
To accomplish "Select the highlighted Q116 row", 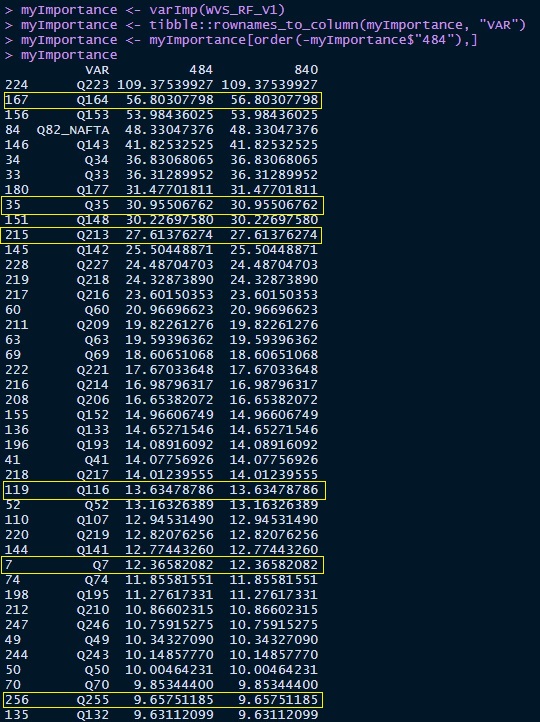I will (x=164, y=490).
